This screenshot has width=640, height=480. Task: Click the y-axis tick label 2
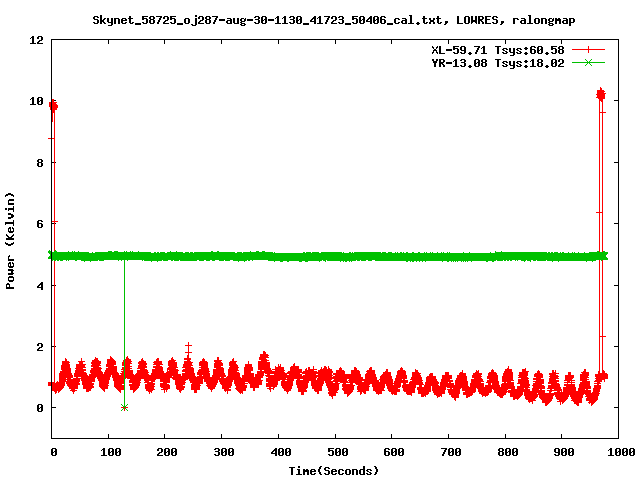pos(40,347)
